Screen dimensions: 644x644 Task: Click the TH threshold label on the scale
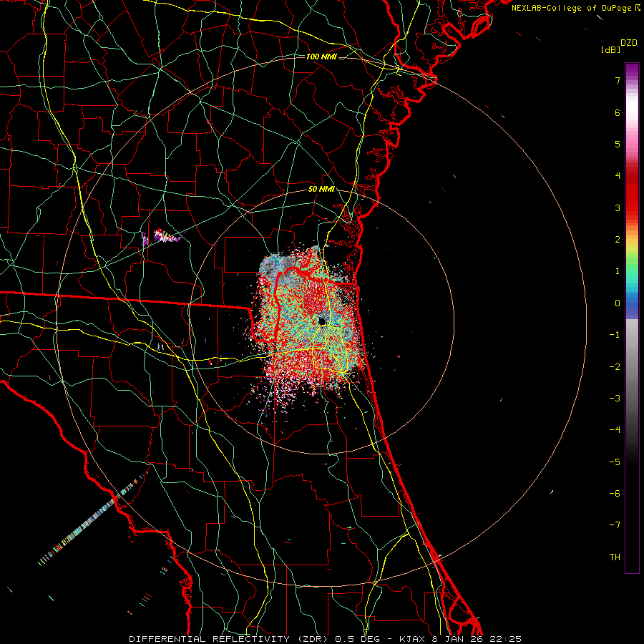point(615,557)
